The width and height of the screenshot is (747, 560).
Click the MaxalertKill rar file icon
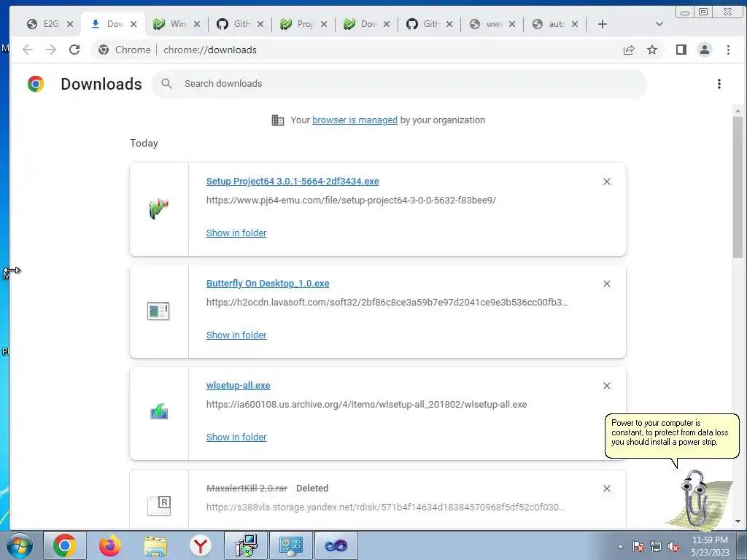(158, 506)
